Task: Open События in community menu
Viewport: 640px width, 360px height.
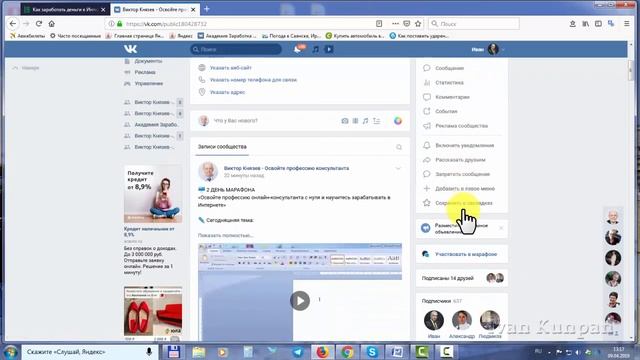Action: (446, 111)
